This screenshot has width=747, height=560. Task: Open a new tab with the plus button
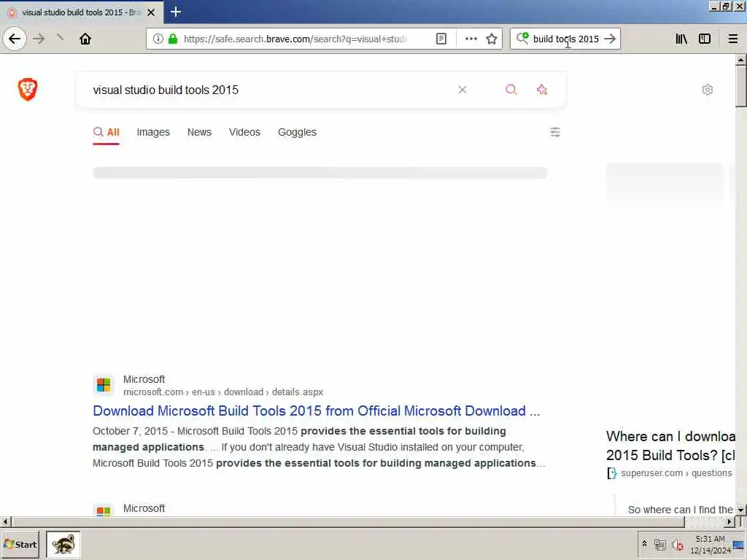pyautogui.click(x=176, y=12)
